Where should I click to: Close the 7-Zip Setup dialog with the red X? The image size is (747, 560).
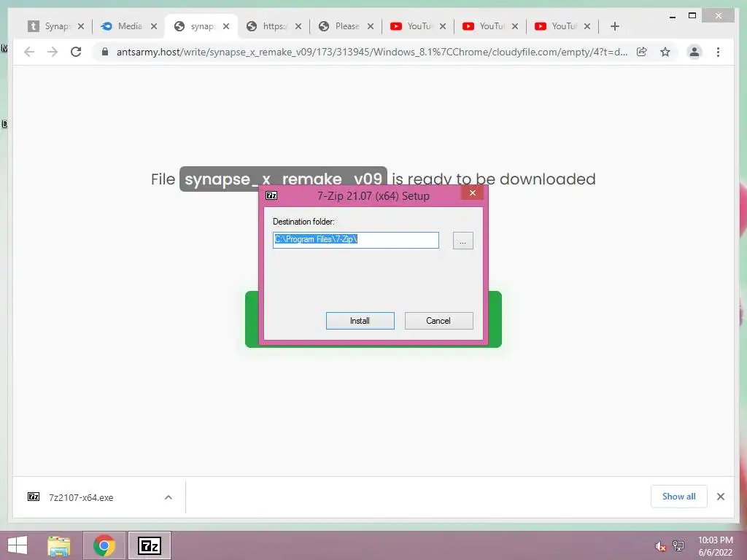tap(472, 192)
